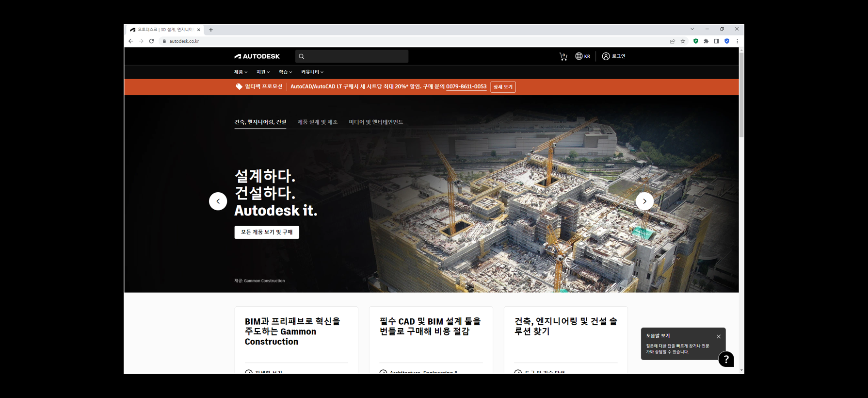
Task: Click the 제공: Gammon Construction credit
Action: [x=259, y=281]
